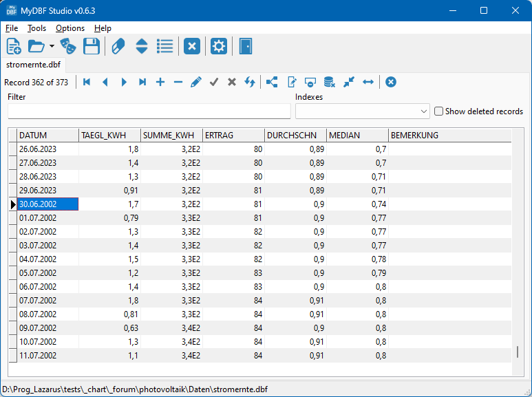Open the Help menu

(x=103, y=28)
